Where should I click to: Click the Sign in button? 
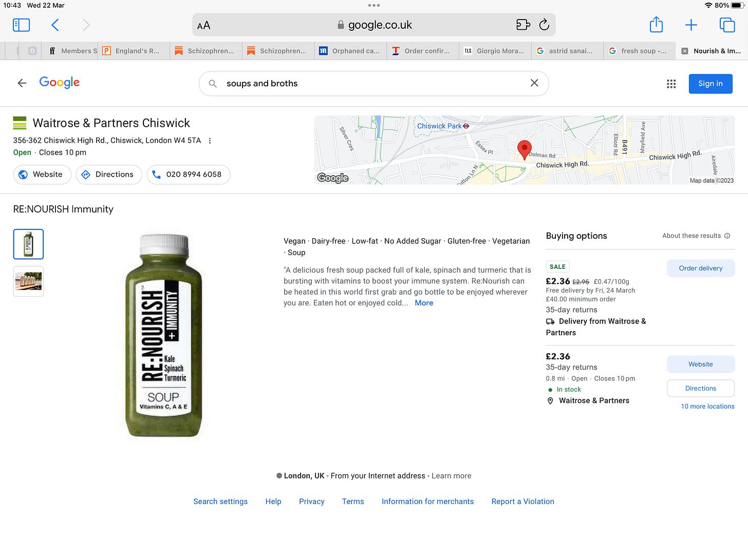[710, 84]
